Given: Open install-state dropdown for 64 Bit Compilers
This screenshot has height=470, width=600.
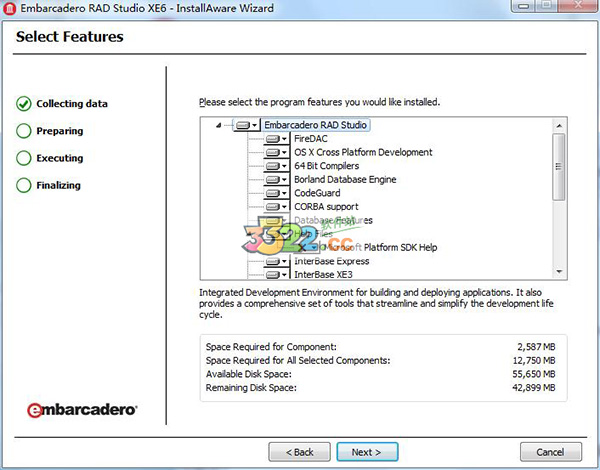Looking at the screenshot, I should coord(276,166).
